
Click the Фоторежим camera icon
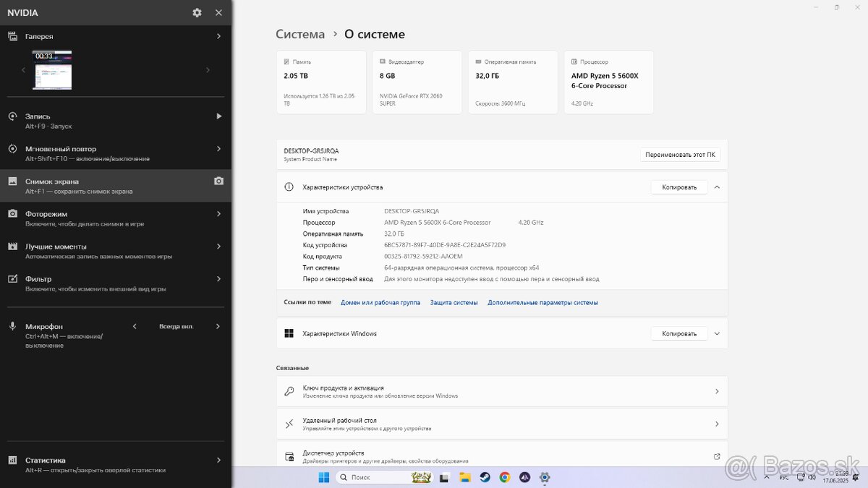[12, 214]
